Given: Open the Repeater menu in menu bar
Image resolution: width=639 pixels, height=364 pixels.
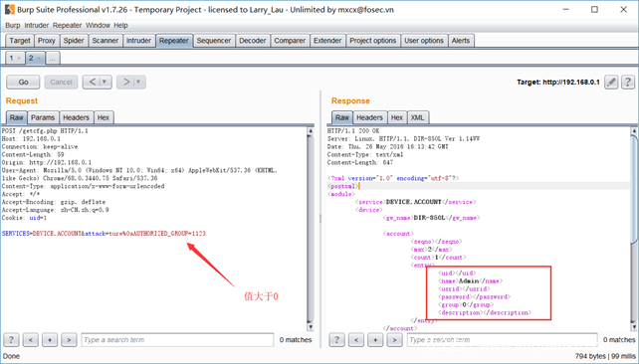Looking at the screenshot, I should [68, 25].
